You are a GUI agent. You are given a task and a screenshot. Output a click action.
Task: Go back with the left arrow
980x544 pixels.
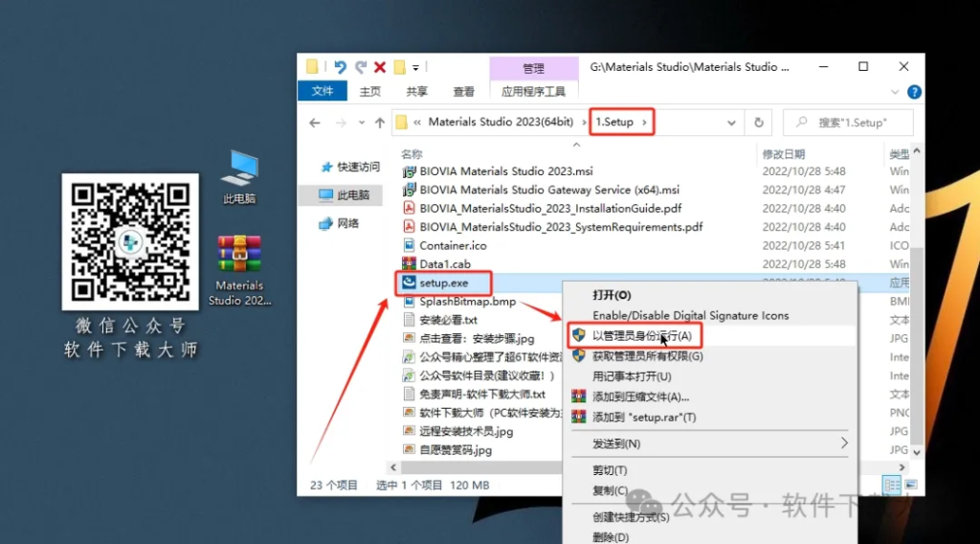coord(314,123)
